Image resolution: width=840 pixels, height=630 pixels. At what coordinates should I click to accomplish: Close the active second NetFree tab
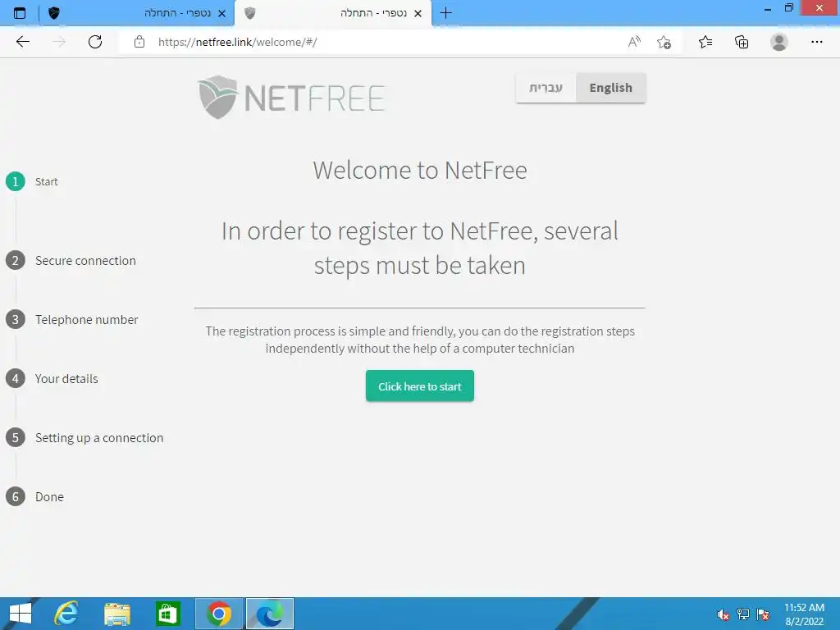pos(418,13)
